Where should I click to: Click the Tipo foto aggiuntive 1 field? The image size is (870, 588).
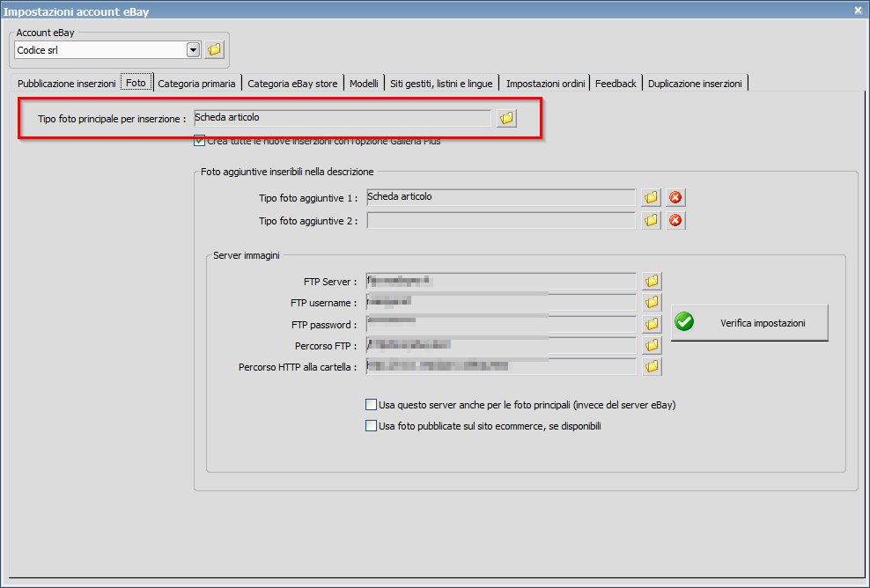(x=501, y=197)
